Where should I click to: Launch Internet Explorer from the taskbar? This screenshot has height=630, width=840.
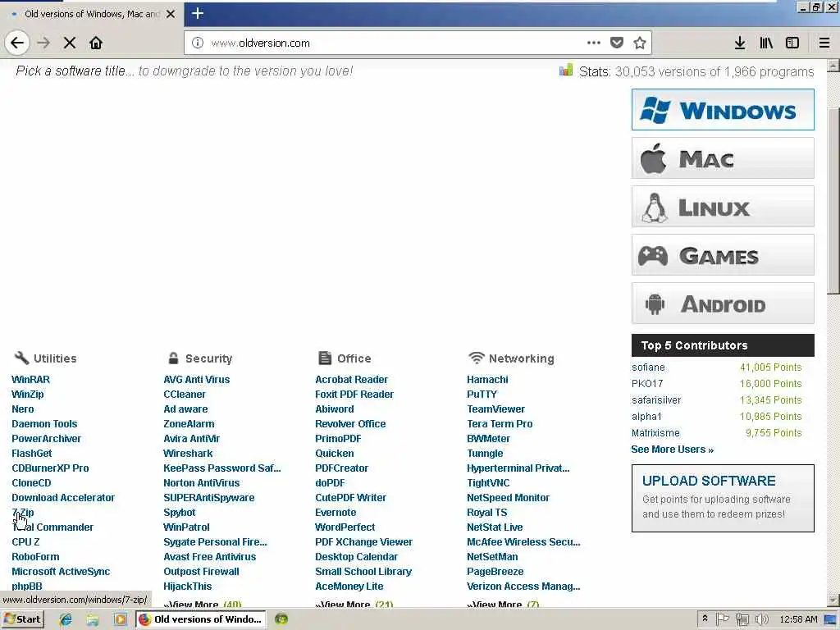(66, 619)
